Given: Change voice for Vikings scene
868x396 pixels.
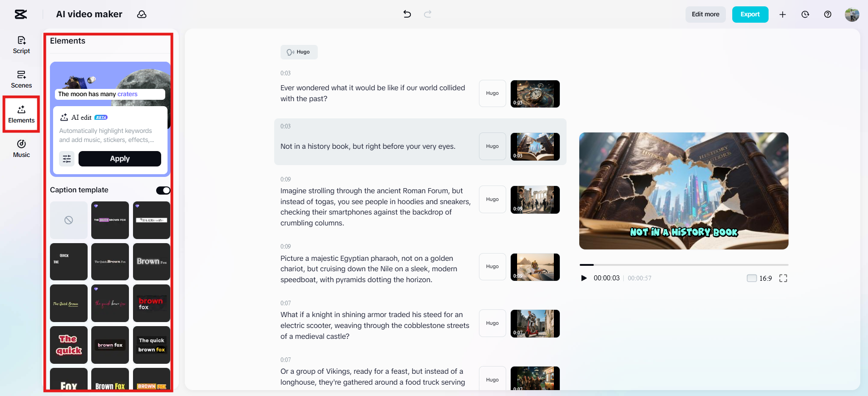Looking at the screenshot, I should (x=493, y=378).
